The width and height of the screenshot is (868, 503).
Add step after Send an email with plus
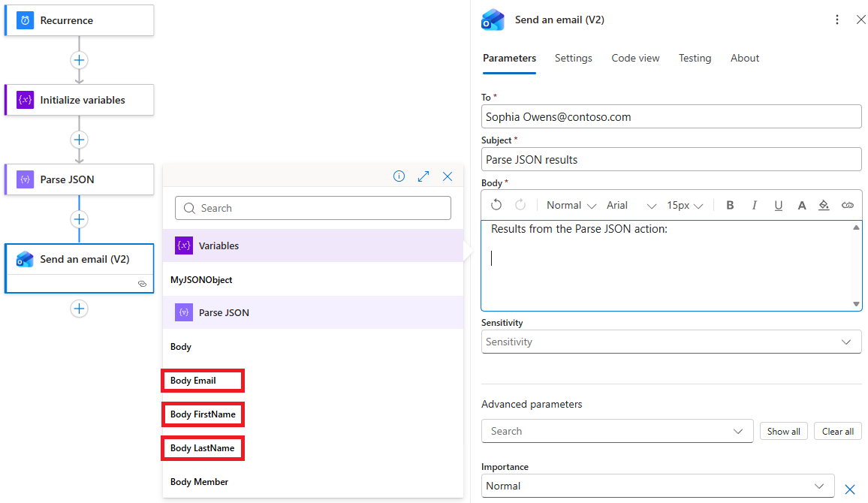(79, 309)
